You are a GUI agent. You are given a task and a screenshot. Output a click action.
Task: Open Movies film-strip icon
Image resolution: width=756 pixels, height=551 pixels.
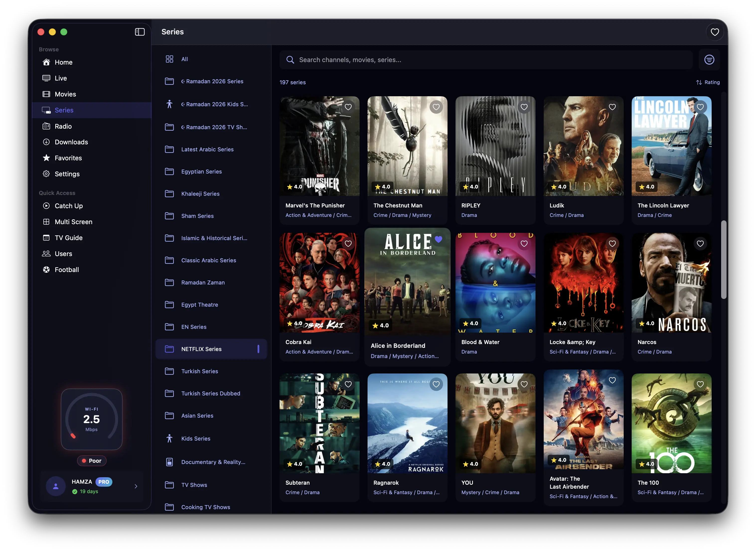click(x=46, y=94)
